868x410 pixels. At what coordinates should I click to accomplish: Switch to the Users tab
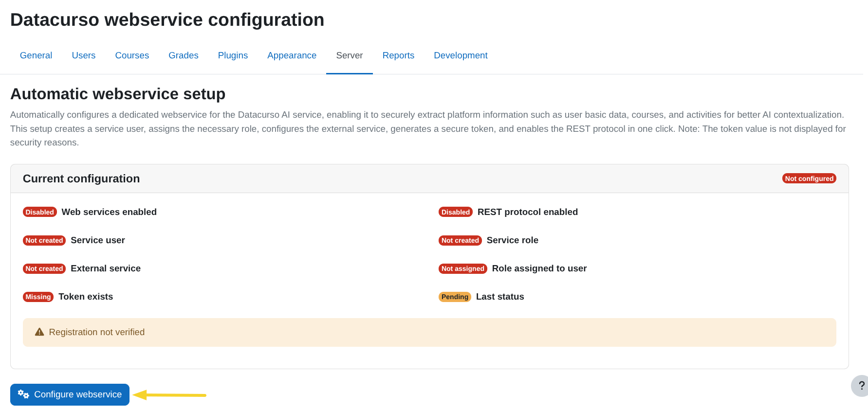coord(84,55)
